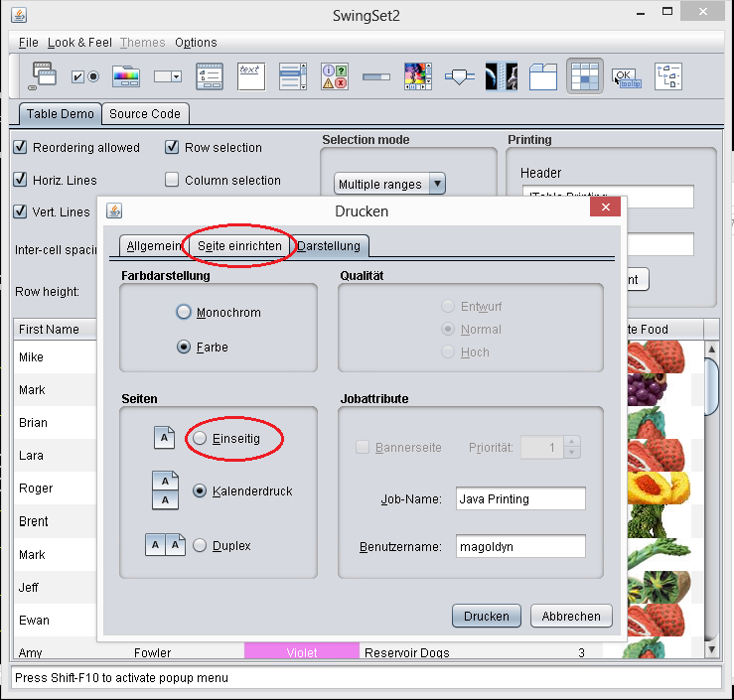
Task: Open the HTML text demo icon
Action: (251, 75)
